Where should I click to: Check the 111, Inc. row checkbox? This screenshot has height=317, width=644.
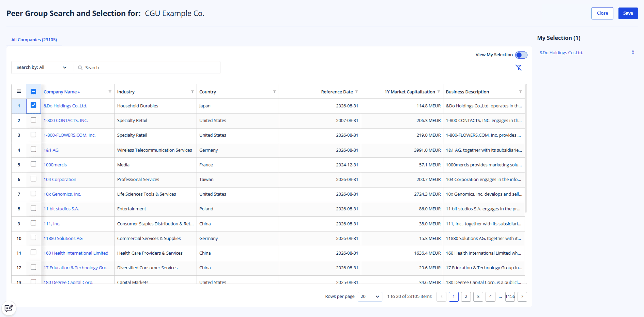[x=33, y=223]
